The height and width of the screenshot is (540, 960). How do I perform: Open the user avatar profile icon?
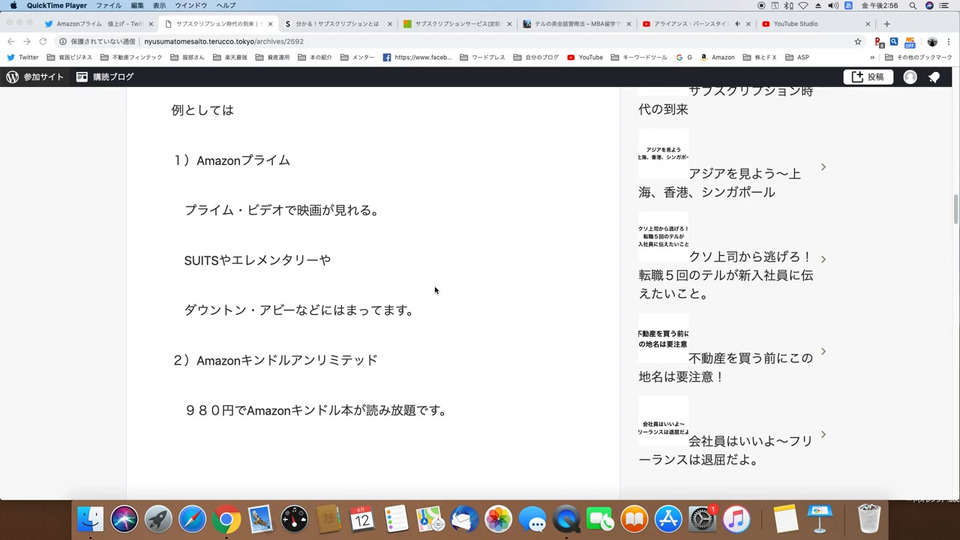910,77
